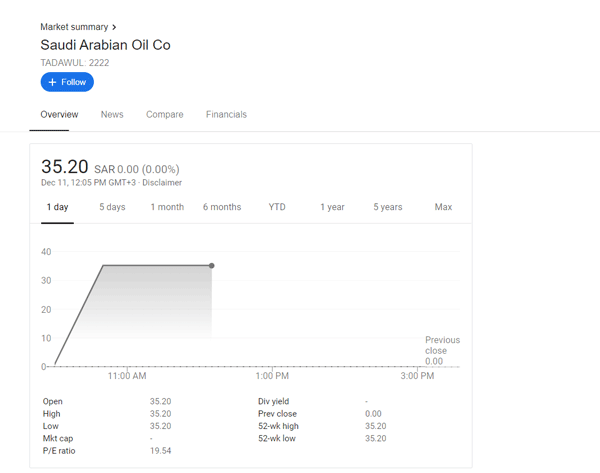
Task: Click the plus icon in Follow button
Action: [53, 82]
